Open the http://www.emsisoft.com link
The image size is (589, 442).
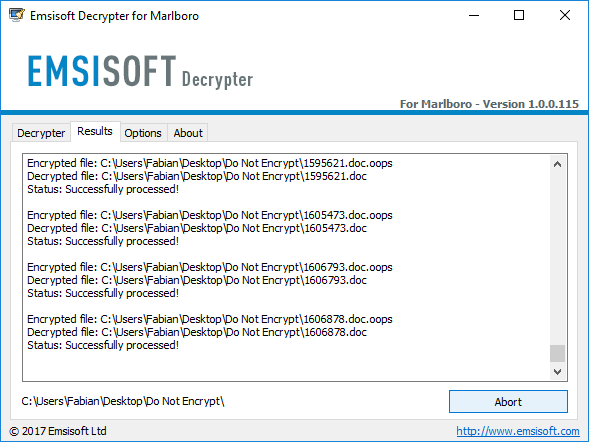tap(518, 431)
